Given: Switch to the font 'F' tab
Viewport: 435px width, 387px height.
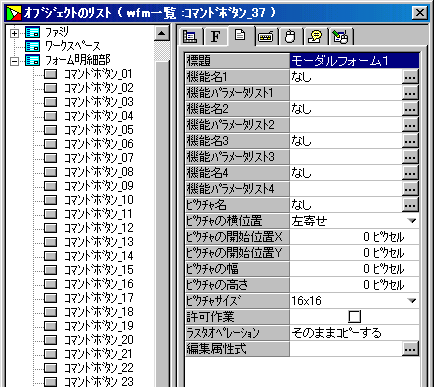Looking at the screenshot, I should coord(216,36).
